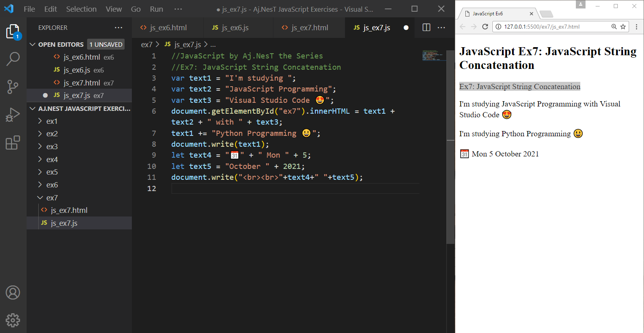
Task: Open the Accounts menu icon
Action: pos(13,292)
